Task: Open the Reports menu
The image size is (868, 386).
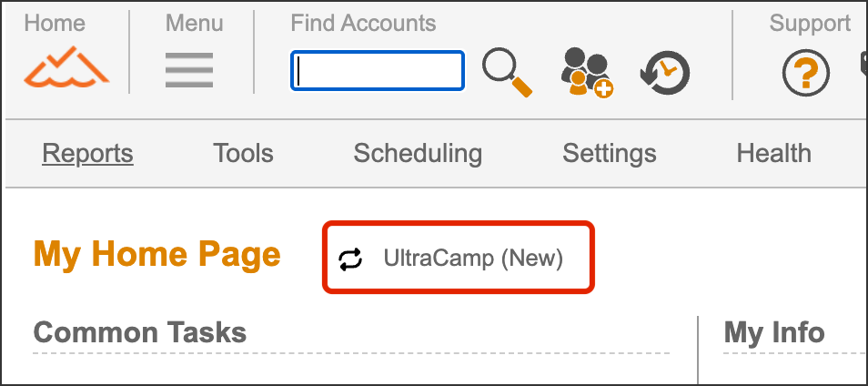Action: click(x=87, y=153)
